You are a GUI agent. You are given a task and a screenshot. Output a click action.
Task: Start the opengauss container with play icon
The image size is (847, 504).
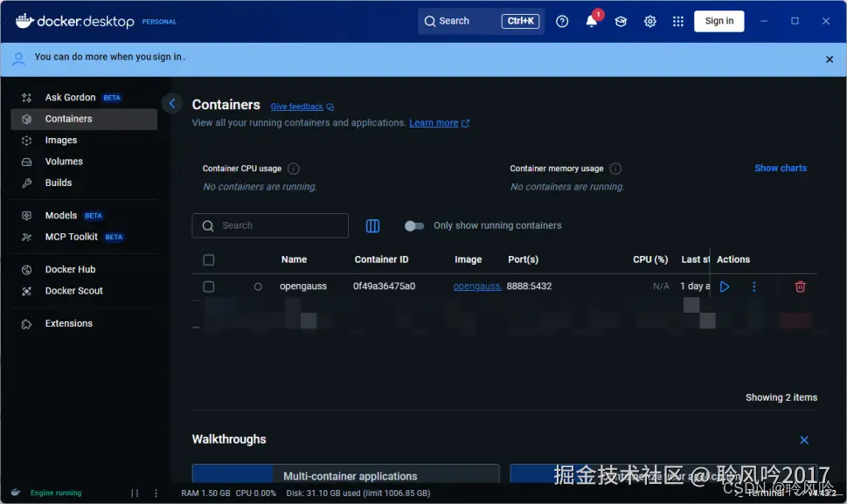[725, 287]
